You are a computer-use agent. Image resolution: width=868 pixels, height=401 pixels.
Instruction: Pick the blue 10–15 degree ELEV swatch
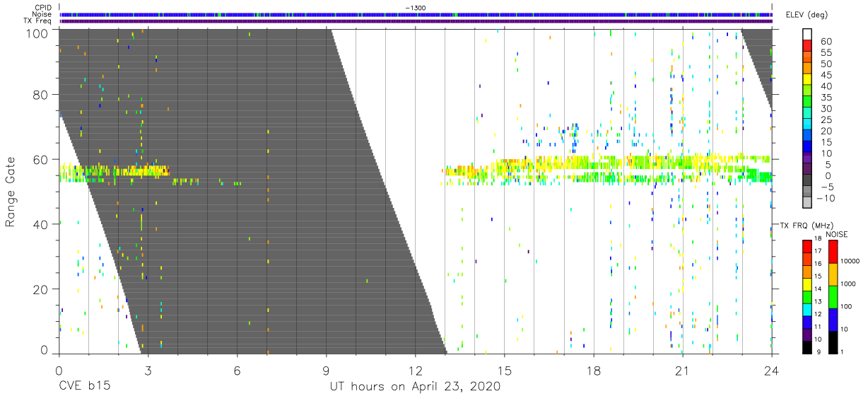click(808, 147)
